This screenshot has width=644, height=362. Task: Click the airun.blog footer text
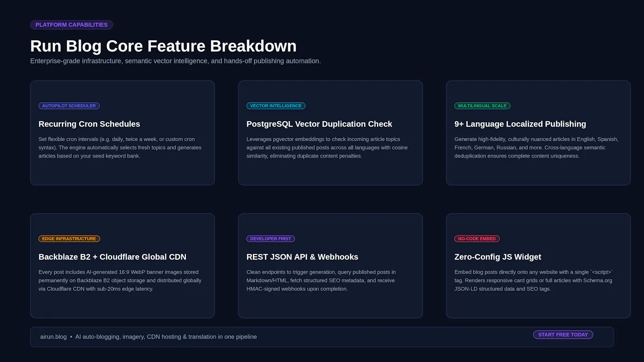[54, 337]
